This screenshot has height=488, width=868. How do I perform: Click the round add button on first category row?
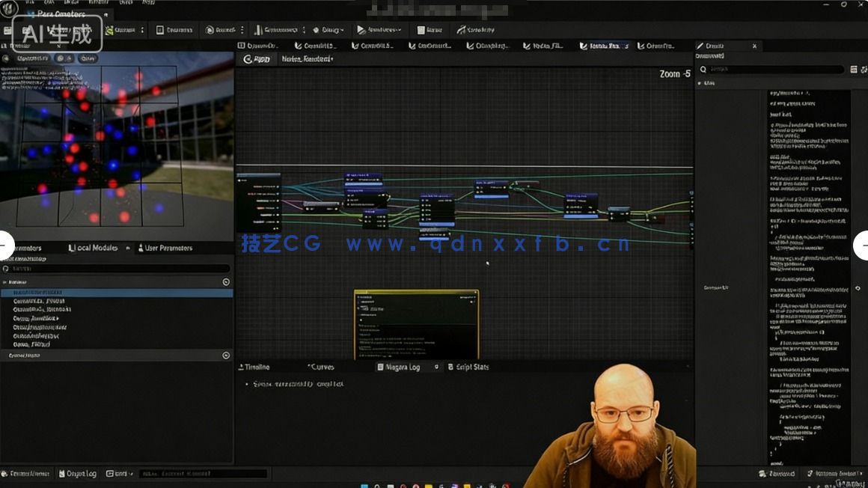click(226, 282)
